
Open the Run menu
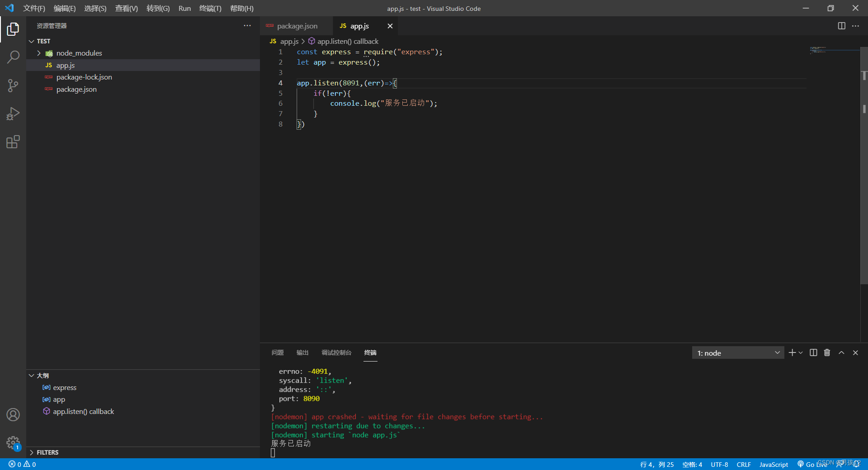click(x=184, y=9)
